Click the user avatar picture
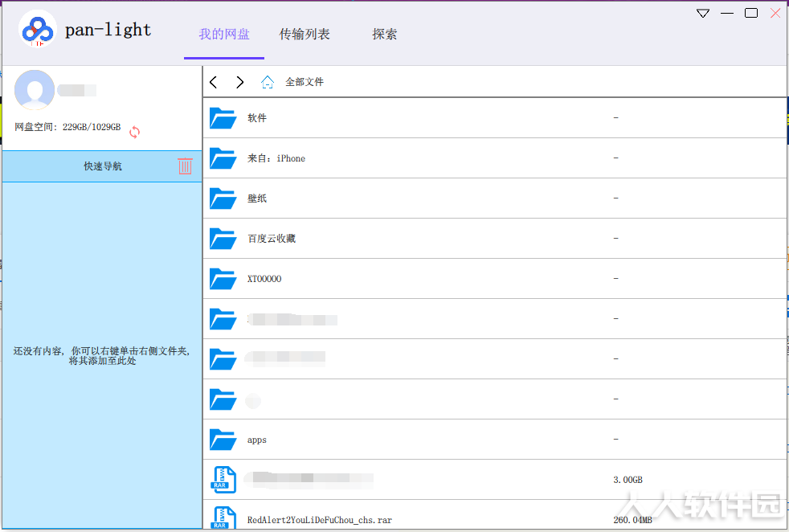789x532 pixels. (35, 90)
